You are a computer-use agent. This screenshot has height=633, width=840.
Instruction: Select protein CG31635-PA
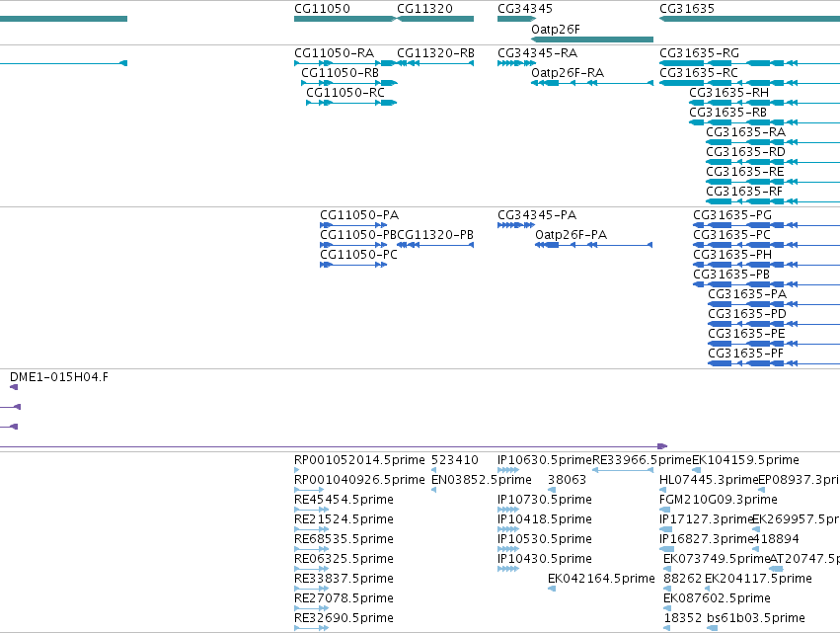pyautogui.click(x=747, y=295)
